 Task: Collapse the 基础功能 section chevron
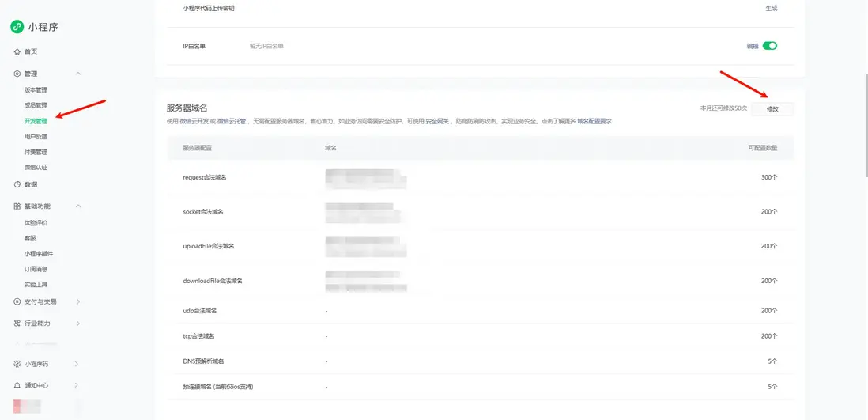78,206
